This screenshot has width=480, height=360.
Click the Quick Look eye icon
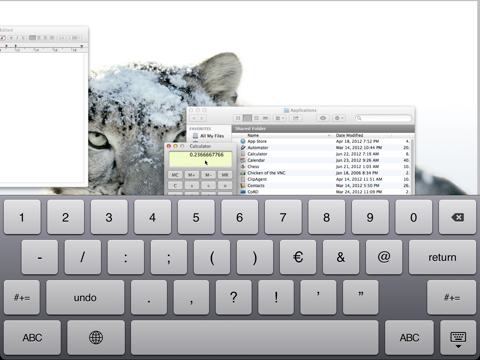tap(323, 118)
